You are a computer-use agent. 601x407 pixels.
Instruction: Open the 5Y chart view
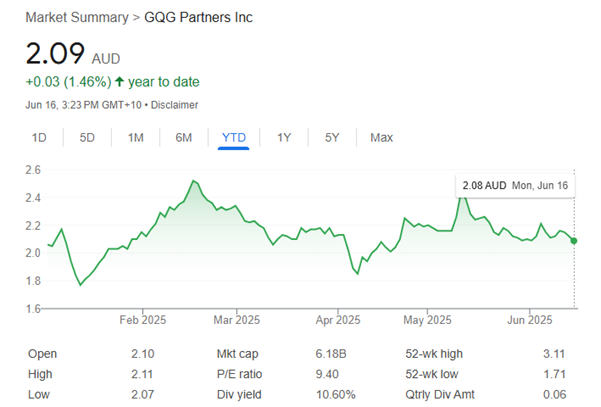(332, 137)
